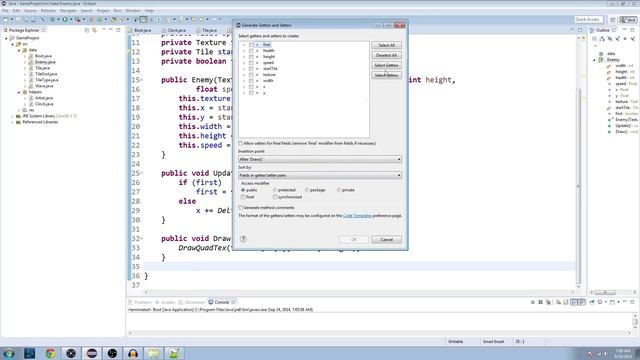Select Update() method in Outline
640x360 pixels.
pyautogui.click(x=623, y=126)
